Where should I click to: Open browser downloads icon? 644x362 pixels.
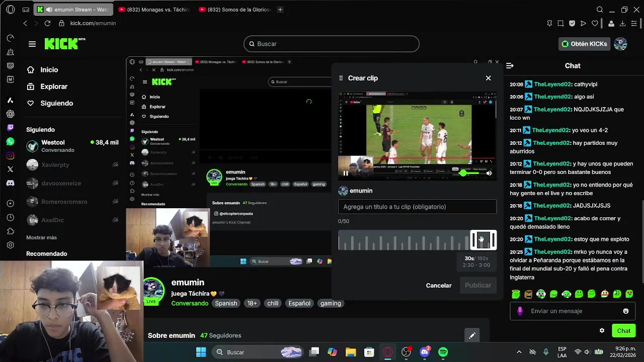coord(622,23)
